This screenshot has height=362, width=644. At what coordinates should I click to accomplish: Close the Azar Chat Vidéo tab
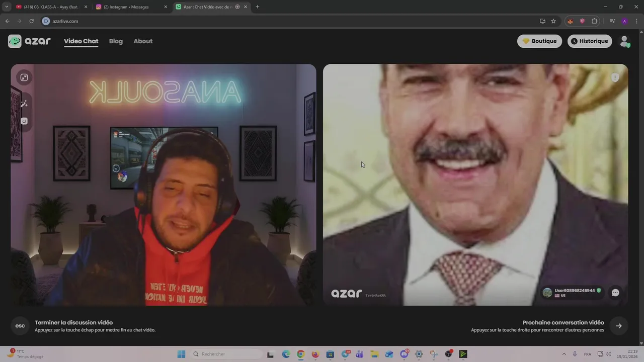click(x=246, y=7)
